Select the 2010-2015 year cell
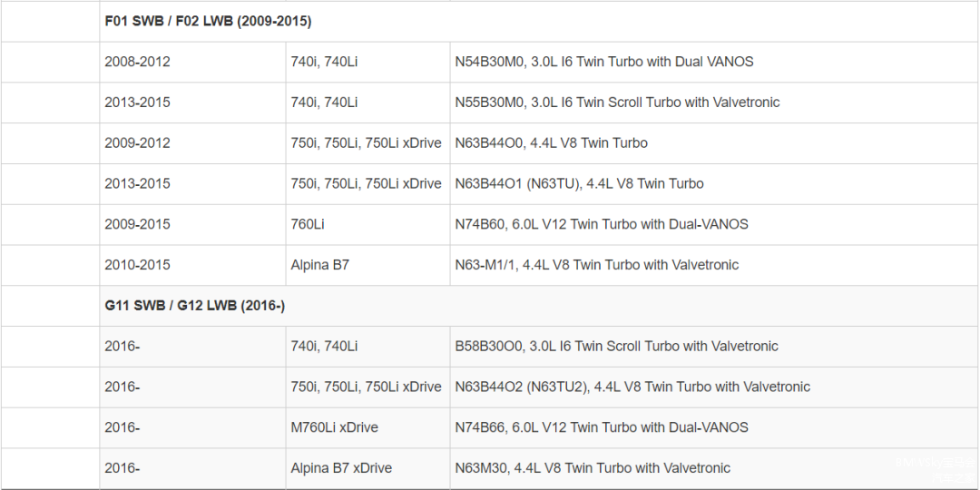Image resolution: width=980 pixels, height=490 pixels. click(x=137, y=265)
